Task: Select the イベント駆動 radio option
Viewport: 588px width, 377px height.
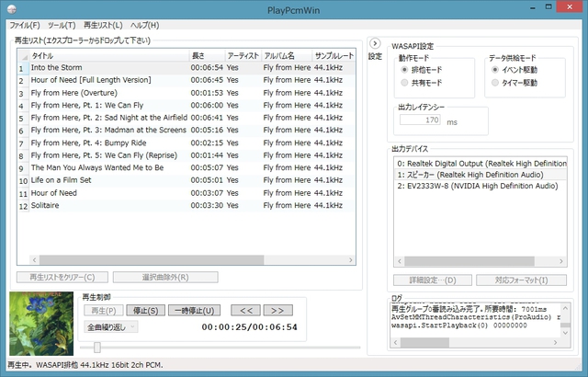Action: click(496, 69)
